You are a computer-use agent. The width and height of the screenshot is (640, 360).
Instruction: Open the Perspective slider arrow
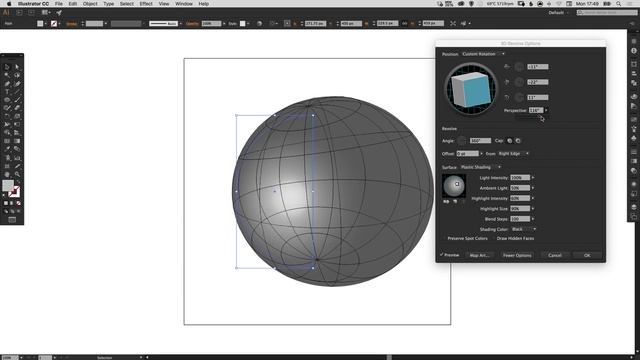[546, 110]
